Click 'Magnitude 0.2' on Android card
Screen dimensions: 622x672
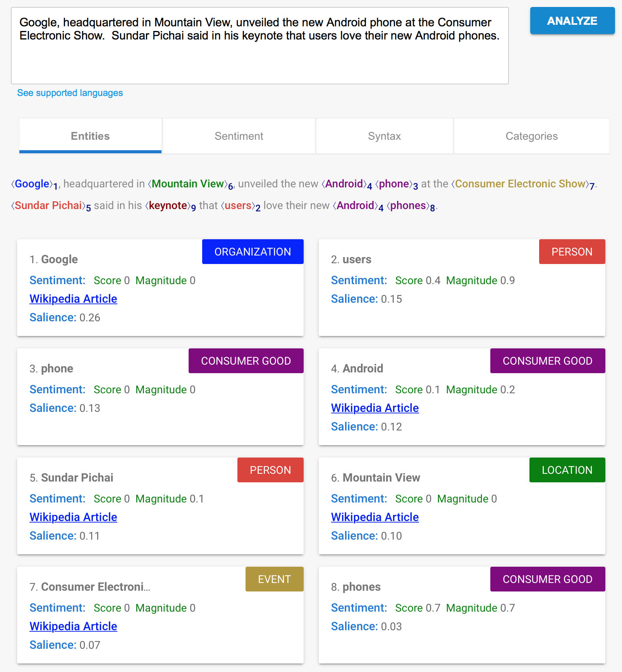(481, 389)
